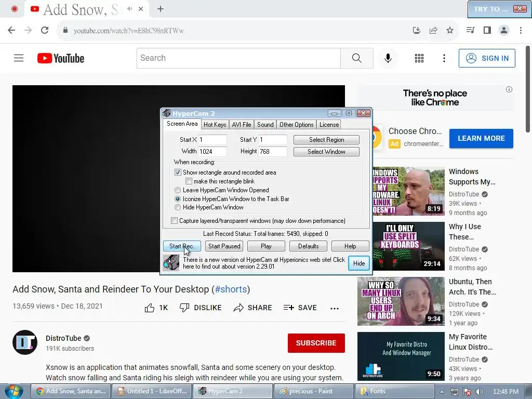
Task: Click the YouTube search box
Action: tap(238, 58)
